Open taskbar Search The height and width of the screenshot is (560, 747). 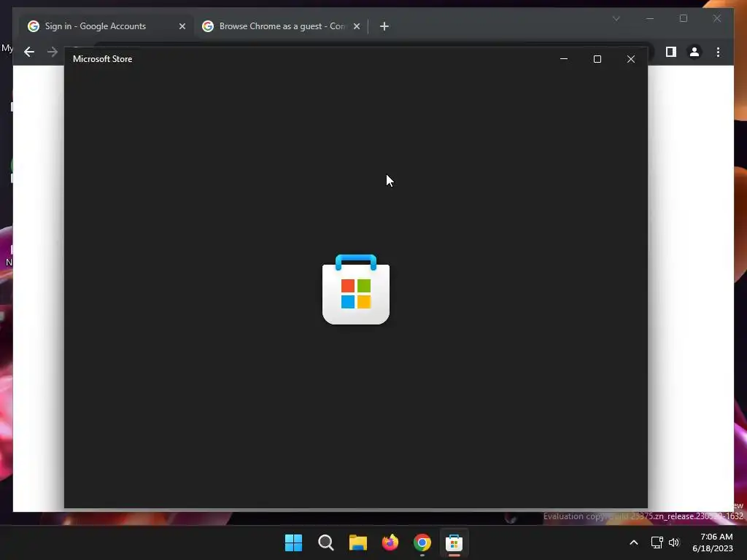(326, 542)
